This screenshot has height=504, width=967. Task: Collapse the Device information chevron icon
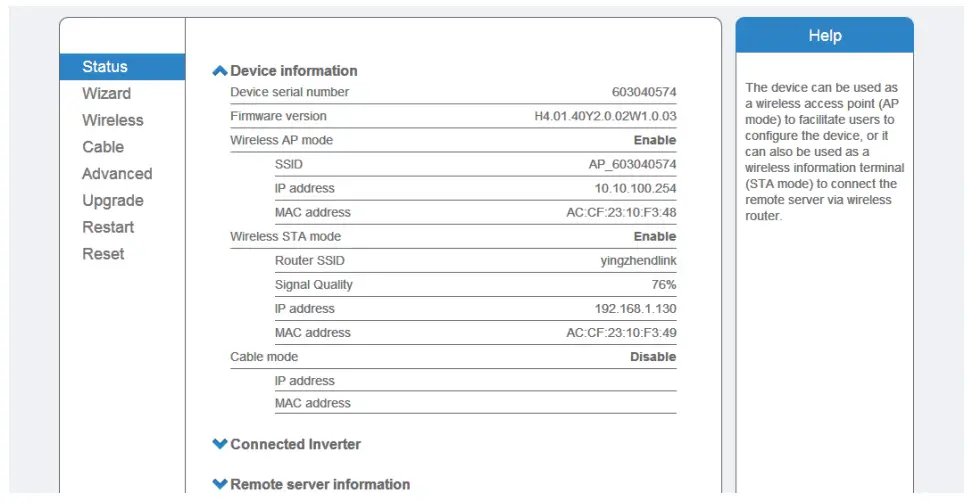(220, 71)
